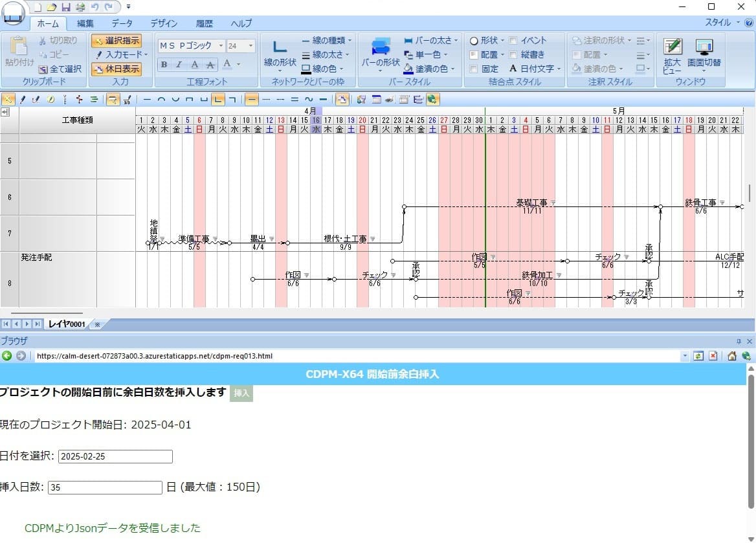Click the 挿入日数 number input field

tap(105, 487)
